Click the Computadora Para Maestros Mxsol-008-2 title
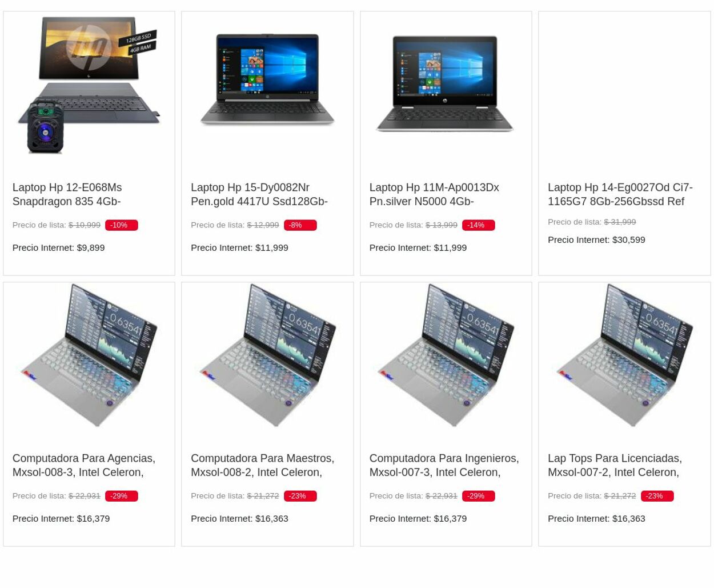The width and height of the screenshot is (714, 588). 263,465
